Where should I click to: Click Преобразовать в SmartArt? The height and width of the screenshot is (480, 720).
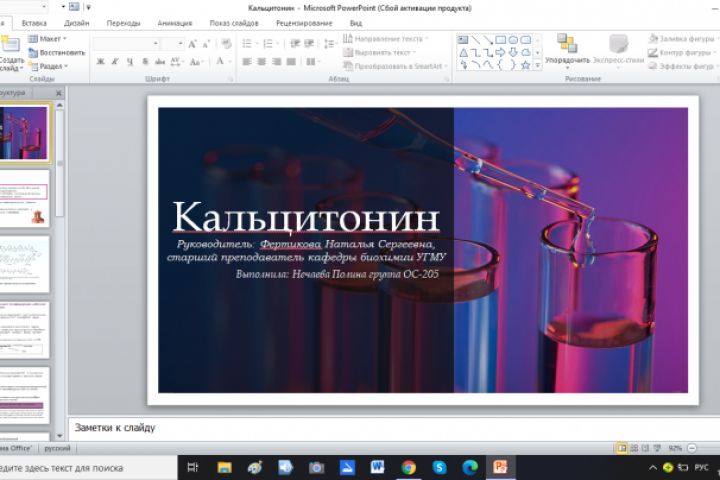pos(395,67)
